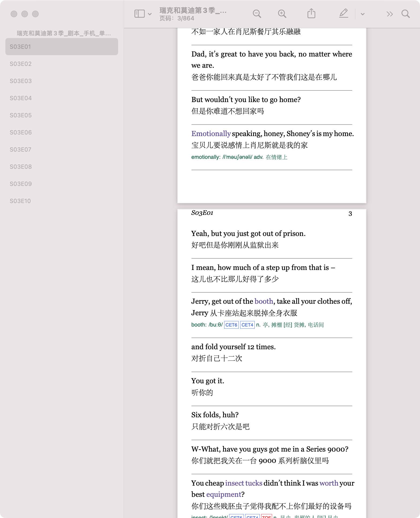Viewport: 420px width, 518px height.
Task: Click the line "But wouldn't you like to go home?"
Action: click(246, 99)
